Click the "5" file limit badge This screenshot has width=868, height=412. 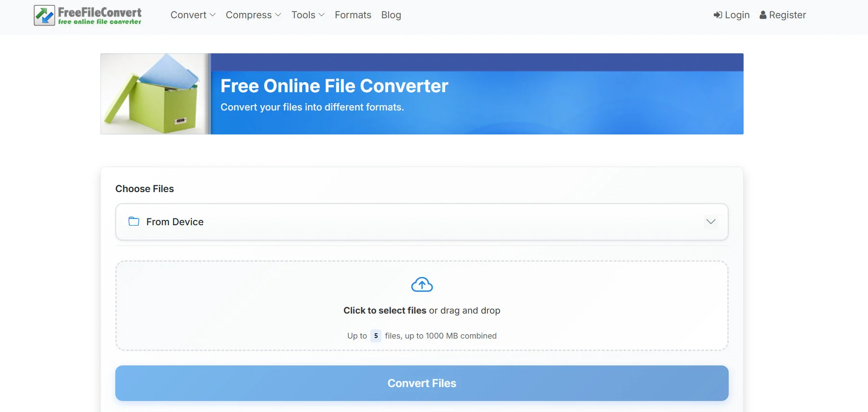[x=376, y=336]
